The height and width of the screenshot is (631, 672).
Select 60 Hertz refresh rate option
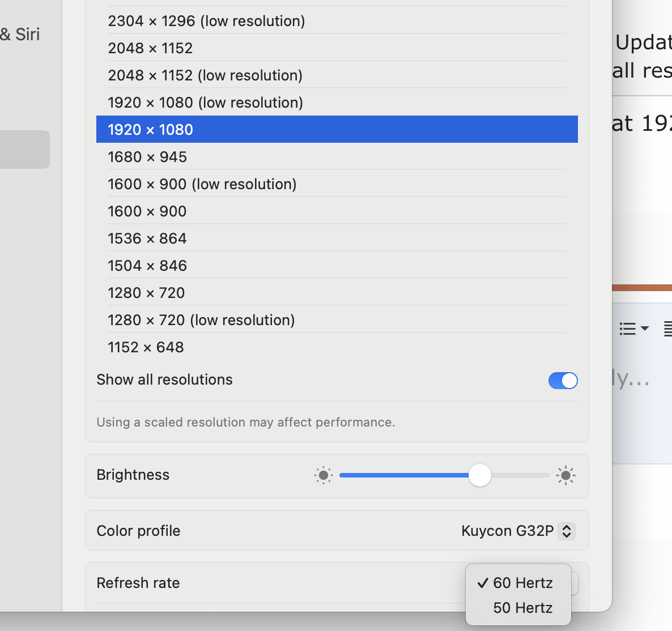(522, 583)
